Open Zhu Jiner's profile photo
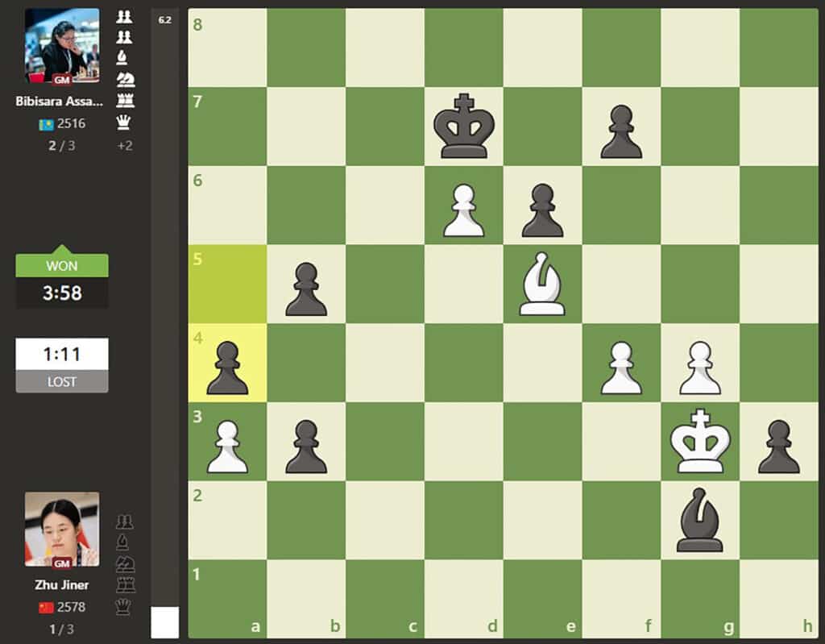The height and width of the screenshot is (644, 825). [x=62, y=530]
